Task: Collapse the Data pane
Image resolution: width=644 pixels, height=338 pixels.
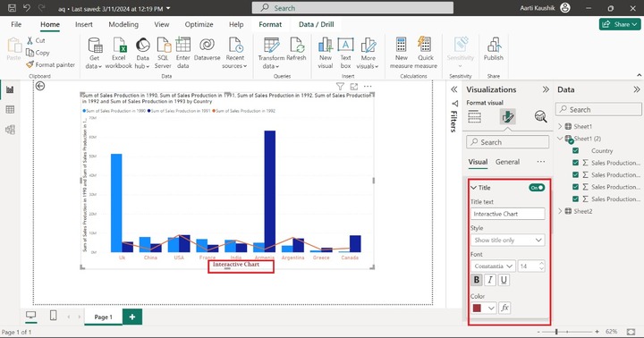Action: [x=636, y=89]
